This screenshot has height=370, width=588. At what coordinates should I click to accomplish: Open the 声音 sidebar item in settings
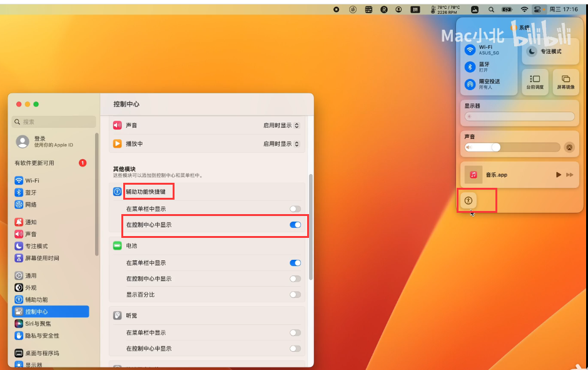point(51,234)
